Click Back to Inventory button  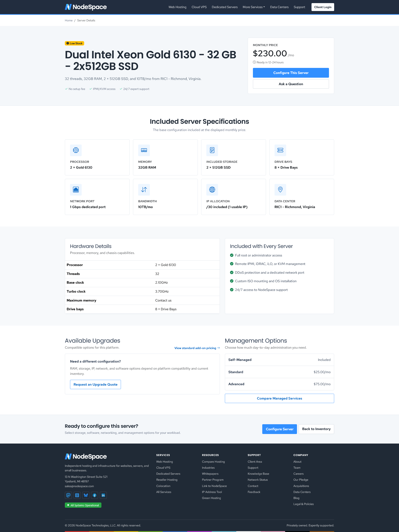pyautogui.click(x=316, y=429)
